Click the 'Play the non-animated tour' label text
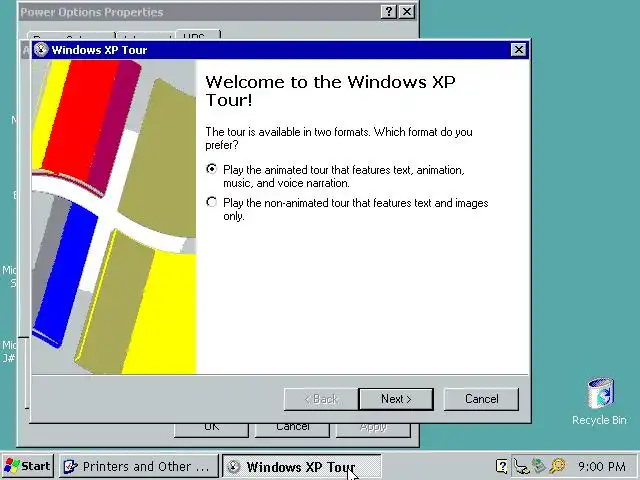The image size is (640, 480). (356, 209)
